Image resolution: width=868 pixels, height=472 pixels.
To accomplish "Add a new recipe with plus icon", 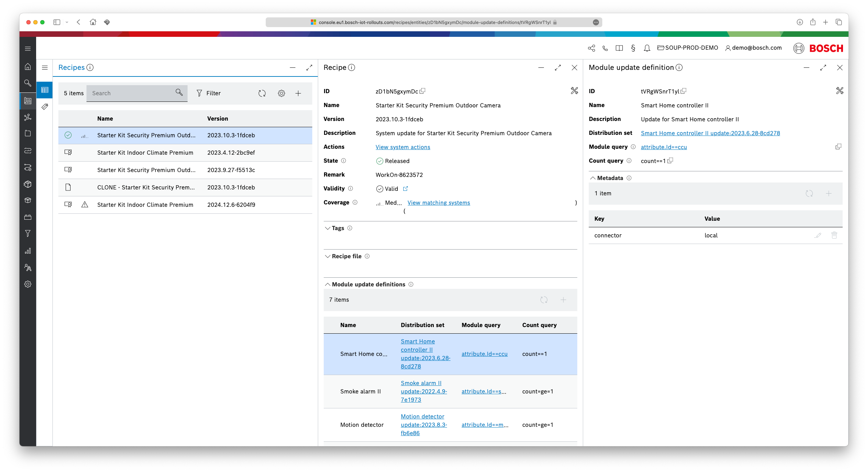I will pos(298,93).
